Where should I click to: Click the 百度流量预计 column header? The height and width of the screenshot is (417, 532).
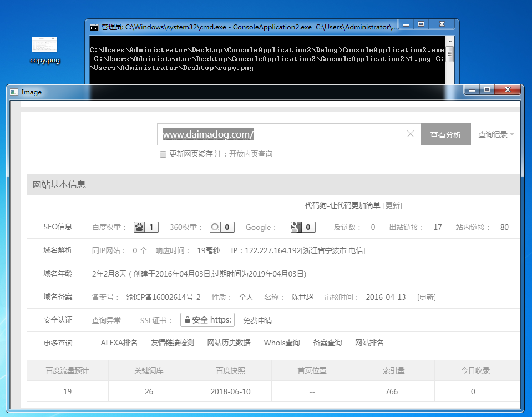click(x=68, y=370)
